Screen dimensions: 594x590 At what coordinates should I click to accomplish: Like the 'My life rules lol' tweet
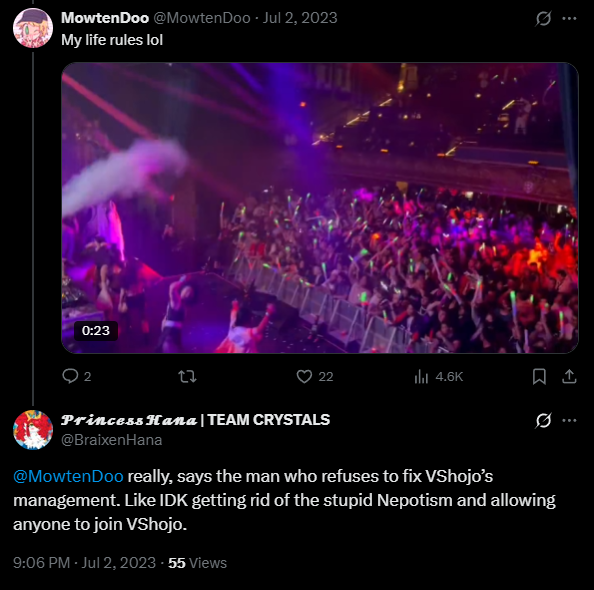[x=314, y=376]
